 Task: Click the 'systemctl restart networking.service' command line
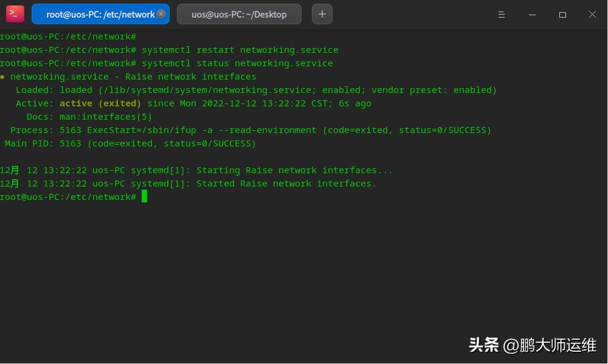(169, 50)
